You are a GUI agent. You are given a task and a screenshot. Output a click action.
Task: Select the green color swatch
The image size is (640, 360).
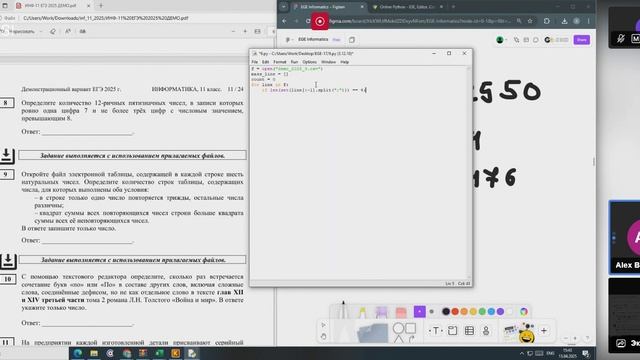[482, 312]
